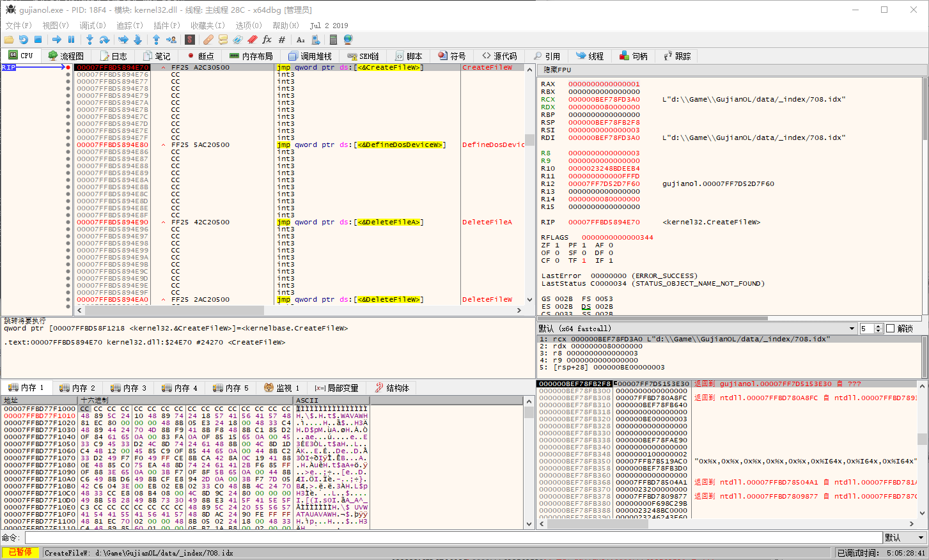Click the Step Into toolbar icon
The height and width of the screenshot is (560, 929).
click(x=90, y=40)
